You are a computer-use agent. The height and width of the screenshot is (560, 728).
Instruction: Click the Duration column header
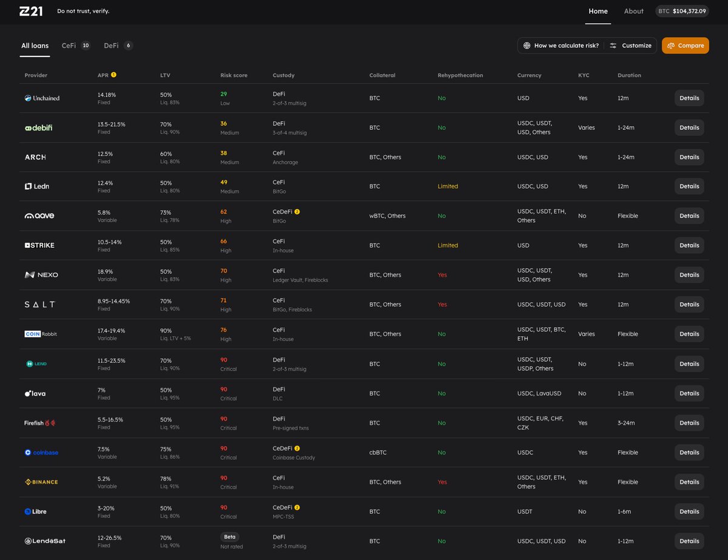coord(629,75)
